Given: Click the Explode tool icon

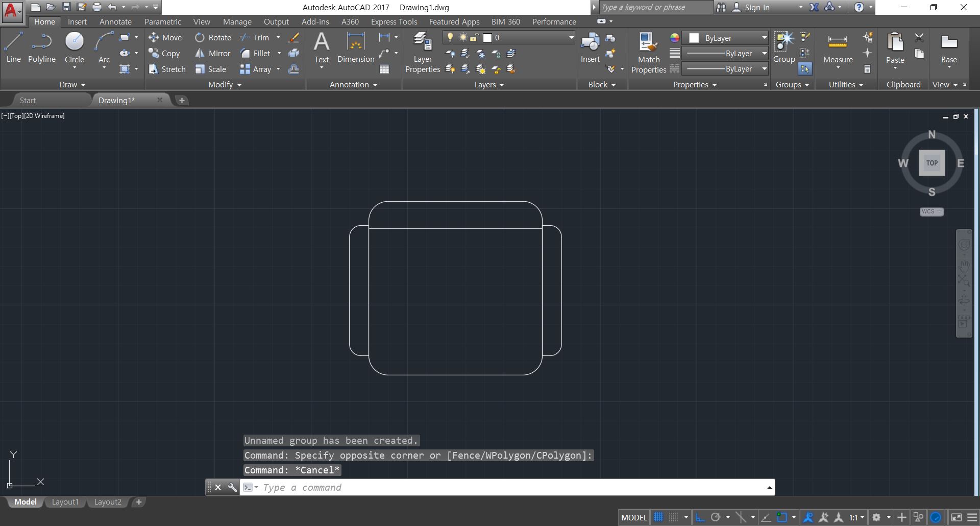Looking at the screenshot, I should [x=293, y=53].
